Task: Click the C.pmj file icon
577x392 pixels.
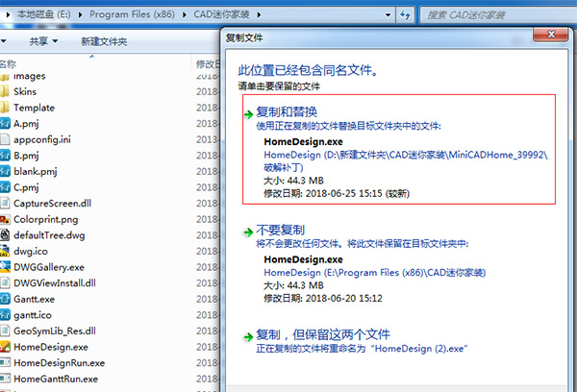Action: [5, 187]
